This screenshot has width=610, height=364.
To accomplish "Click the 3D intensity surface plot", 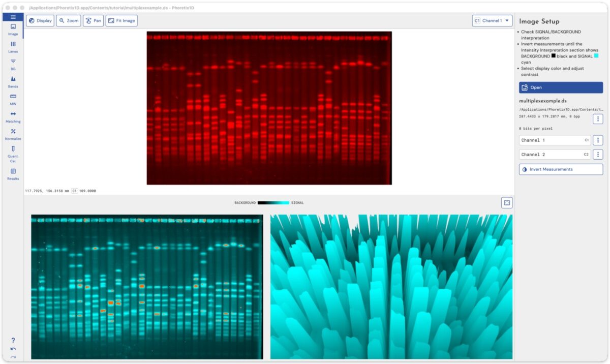I will (391, 287).
